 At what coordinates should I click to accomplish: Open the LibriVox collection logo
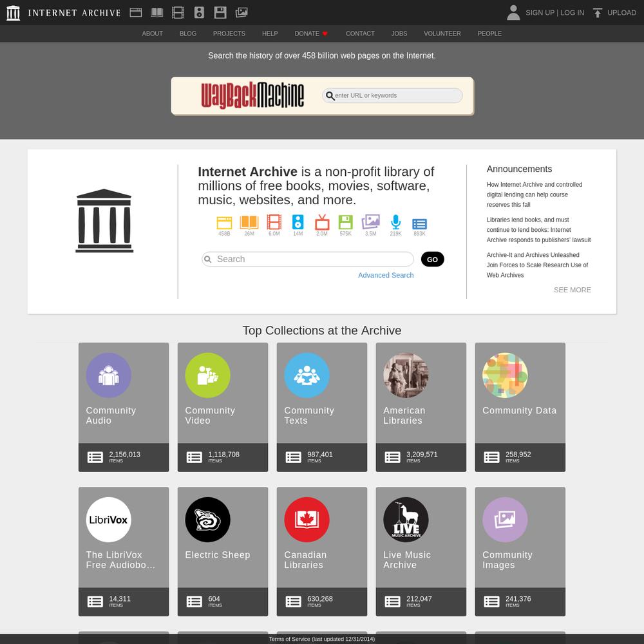pos(108,520)
